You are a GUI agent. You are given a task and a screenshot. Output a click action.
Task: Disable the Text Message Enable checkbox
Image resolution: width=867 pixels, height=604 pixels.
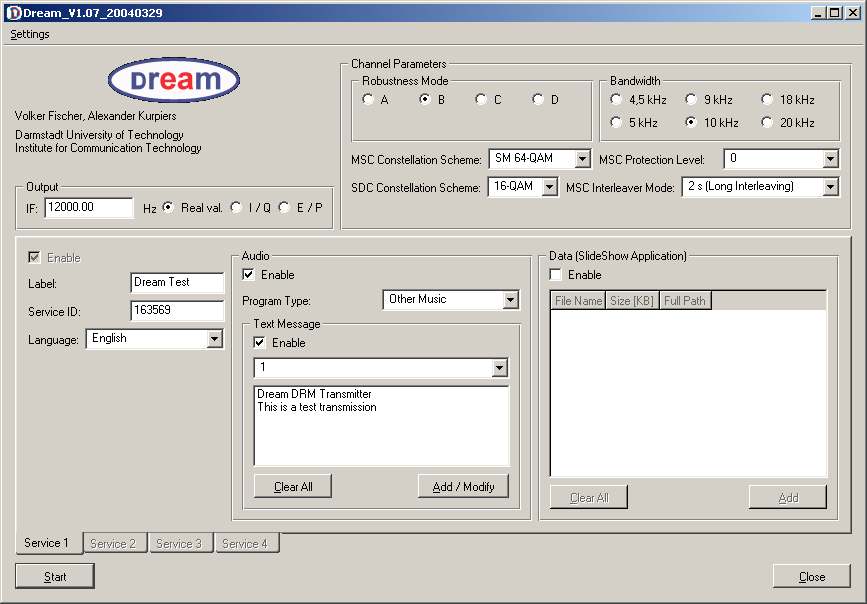(x=260, y=343)
